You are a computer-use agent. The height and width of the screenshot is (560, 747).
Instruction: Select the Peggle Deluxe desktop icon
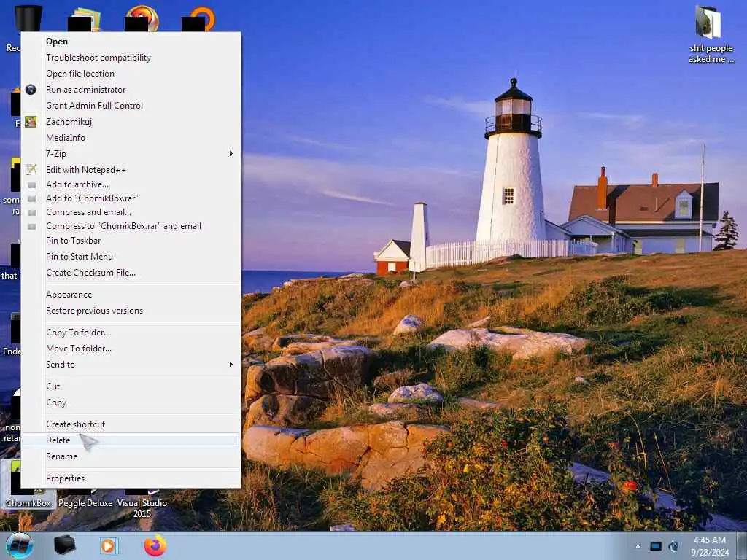click(85, 497)
